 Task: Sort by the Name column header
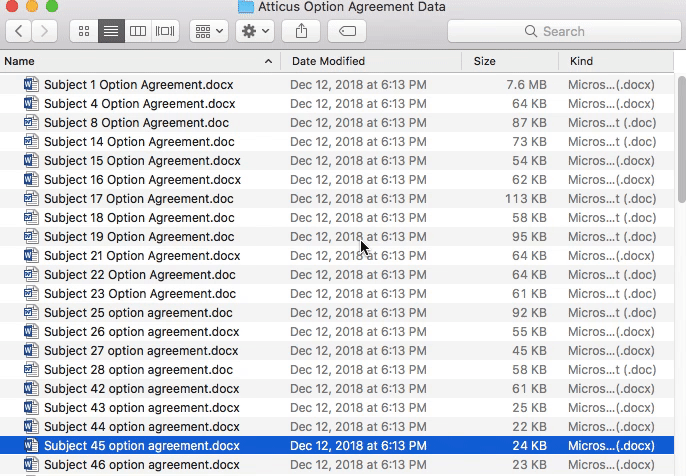click(140, 61)
